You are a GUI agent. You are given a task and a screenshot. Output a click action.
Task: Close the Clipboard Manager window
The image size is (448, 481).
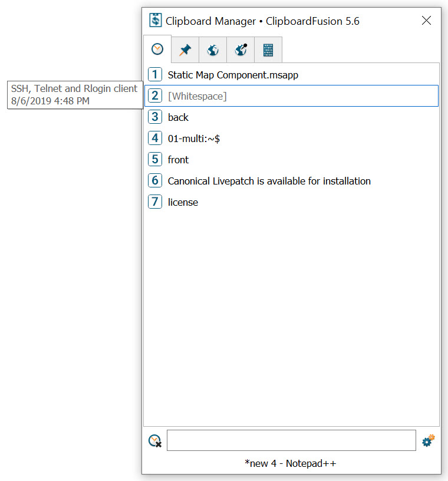point(427,21)
